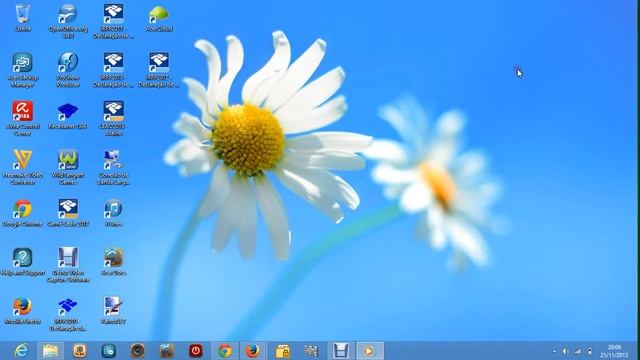The image size is (640, 360).
Task: Open the volume control in system tray
Action: [565, 351]
